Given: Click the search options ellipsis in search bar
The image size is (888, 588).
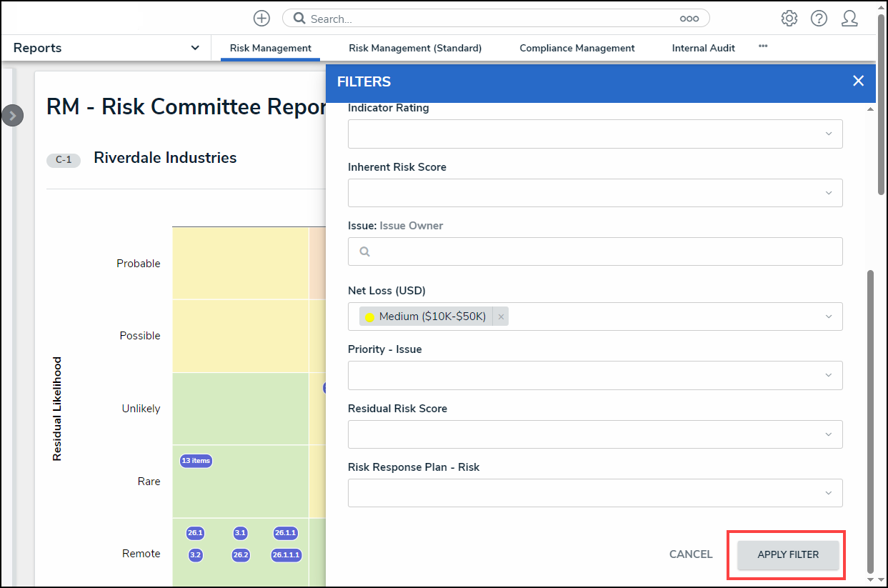Looking at the screenshot, I should (689, 19).
